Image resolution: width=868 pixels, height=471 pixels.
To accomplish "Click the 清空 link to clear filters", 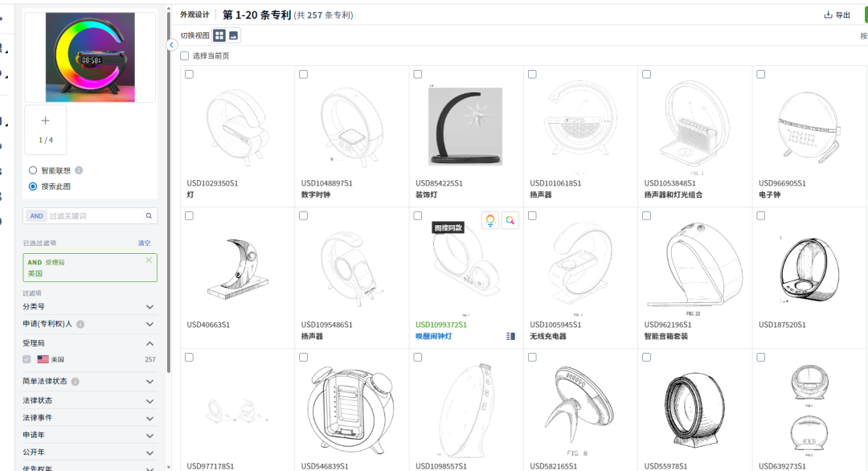I will pyautogui.click(x=144, y=244).
